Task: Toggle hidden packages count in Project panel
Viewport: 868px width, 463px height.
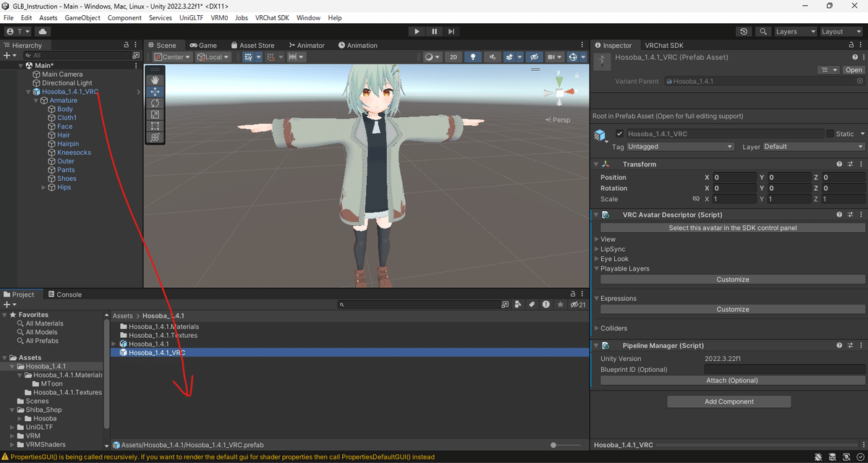Action: (x=577, y=305)
